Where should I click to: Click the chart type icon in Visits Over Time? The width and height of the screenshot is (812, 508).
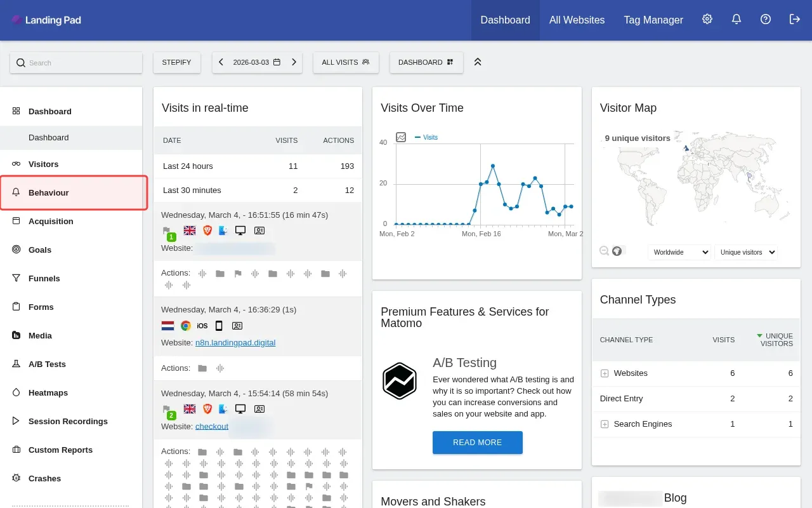click(x=401, y=137)
